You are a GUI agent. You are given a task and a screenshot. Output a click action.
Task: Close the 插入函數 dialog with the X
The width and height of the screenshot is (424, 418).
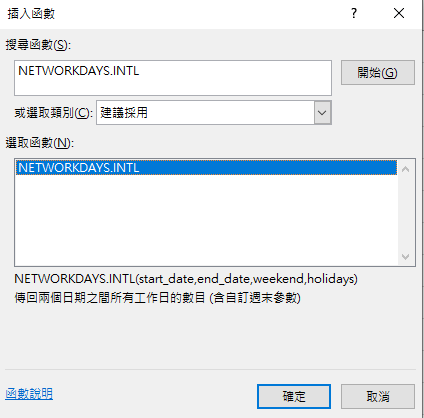point(399,13)
